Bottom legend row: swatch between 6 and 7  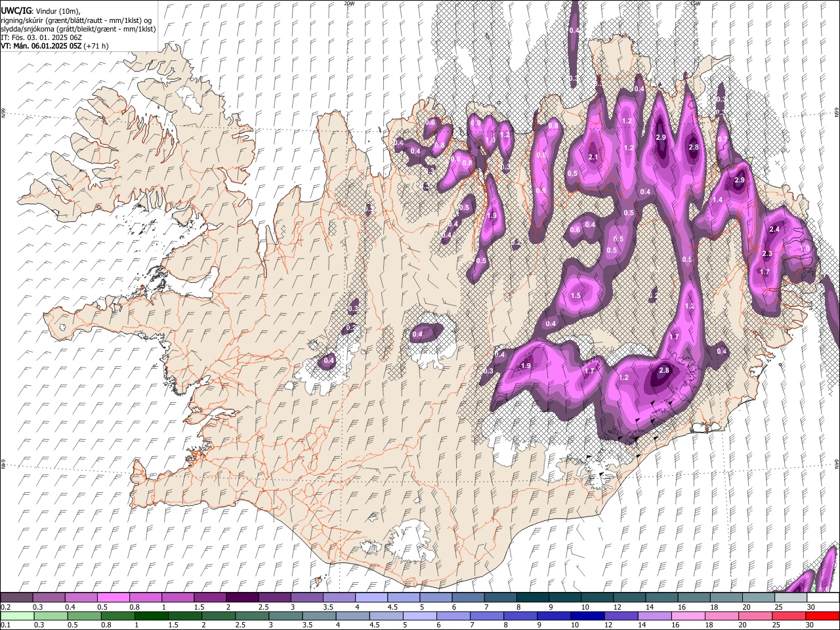(x=453, y=616)
